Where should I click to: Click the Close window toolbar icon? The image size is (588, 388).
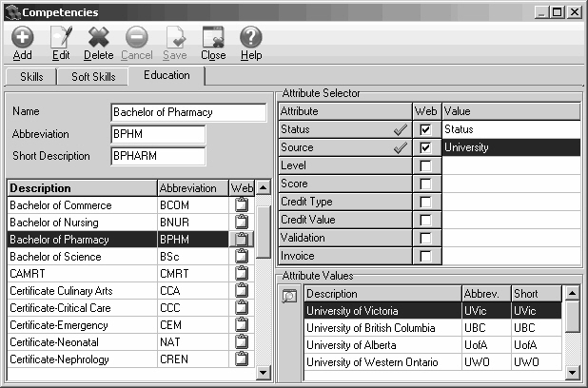coord(213,37)
